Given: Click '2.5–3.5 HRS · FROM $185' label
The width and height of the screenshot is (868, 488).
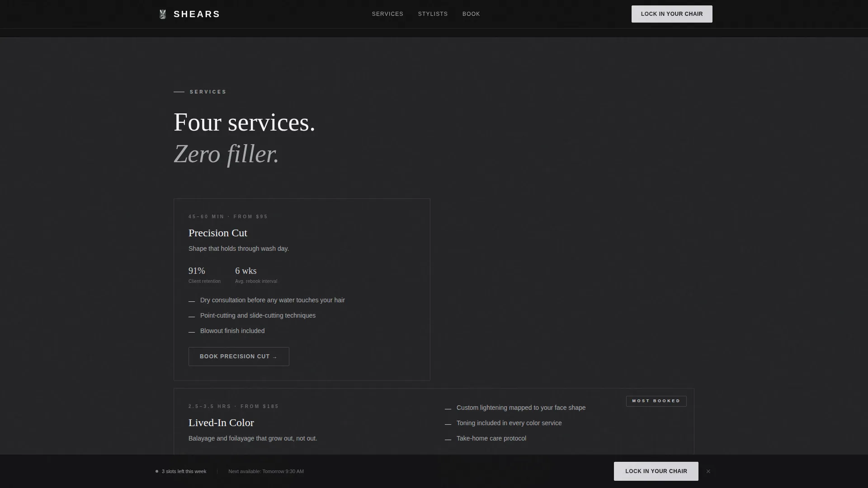Looking at the screenshot, I should point(234,407).
